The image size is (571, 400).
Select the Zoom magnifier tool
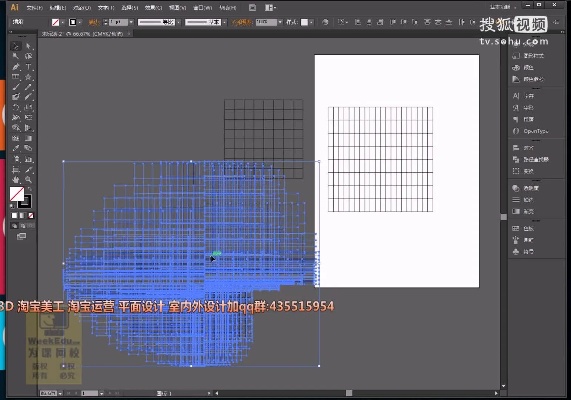click(28, 179)
